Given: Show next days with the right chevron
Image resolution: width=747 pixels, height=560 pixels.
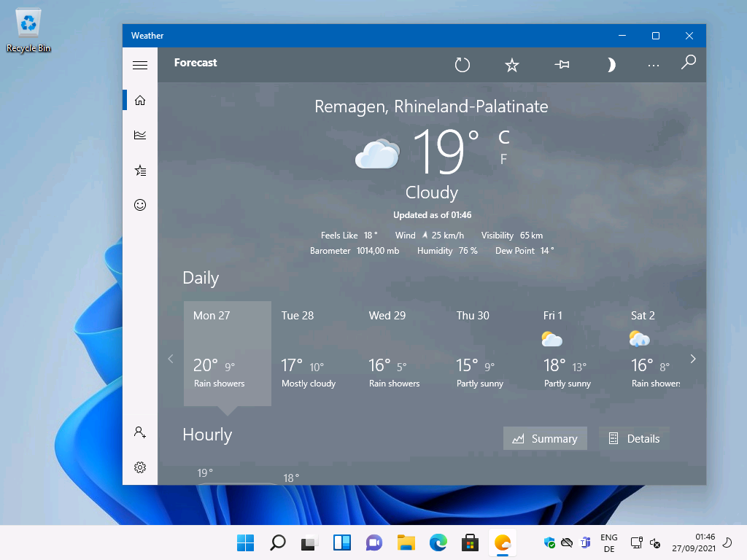Looking at the screenshot, I should tap(693, 359).
